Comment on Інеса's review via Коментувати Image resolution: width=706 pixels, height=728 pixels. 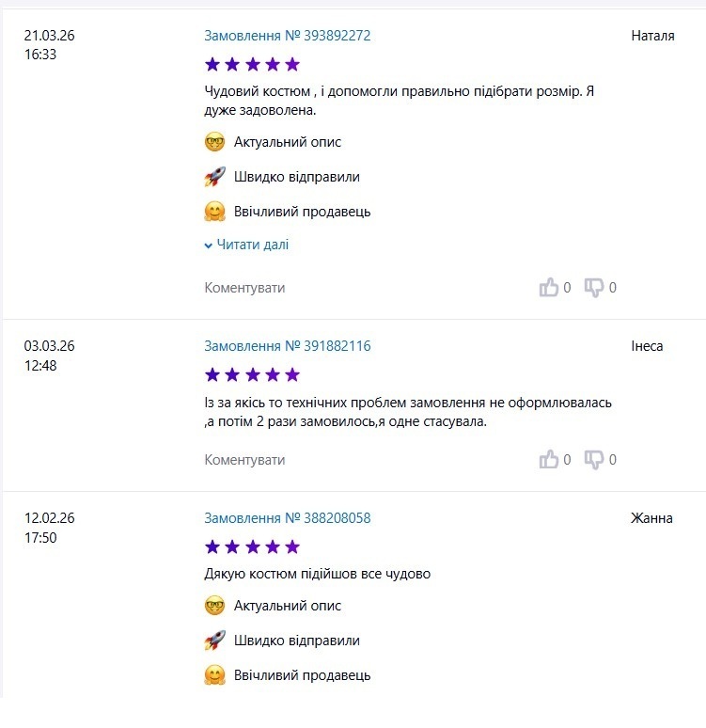point(244,460)
